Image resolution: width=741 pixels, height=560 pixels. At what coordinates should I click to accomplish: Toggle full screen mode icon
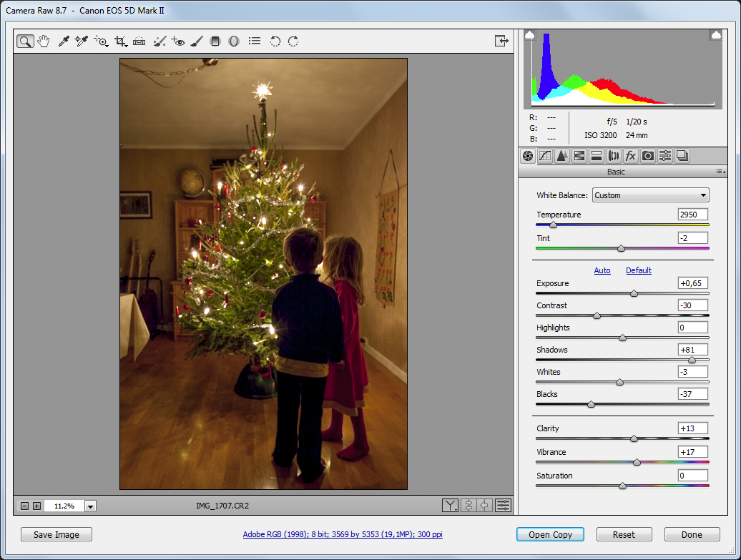[501, 41]
